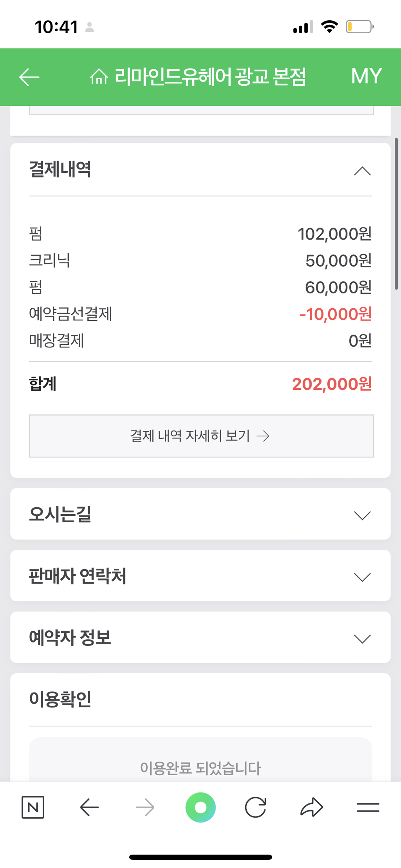Tap the home icon beside salon name
401x868 pixels.
[x=99, y=76]
